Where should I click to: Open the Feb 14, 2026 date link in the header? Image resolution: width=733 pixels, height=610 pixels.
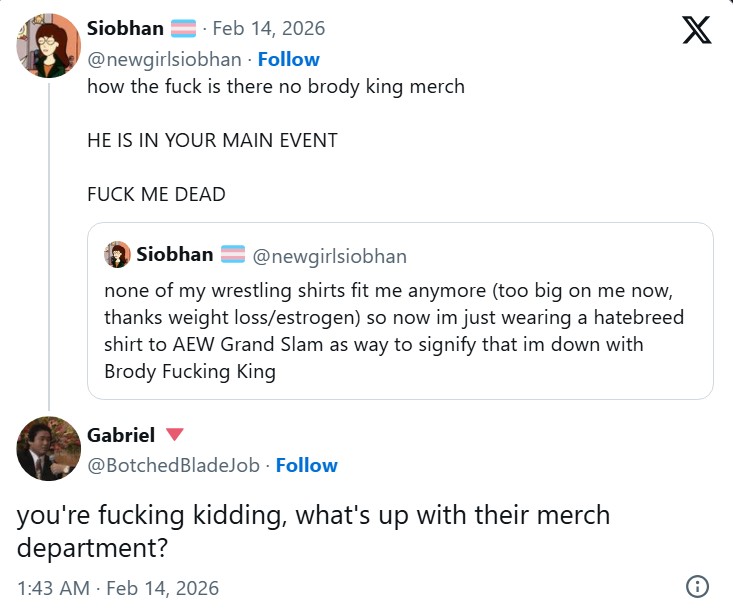pyautogui.click(x=268, y=29)
